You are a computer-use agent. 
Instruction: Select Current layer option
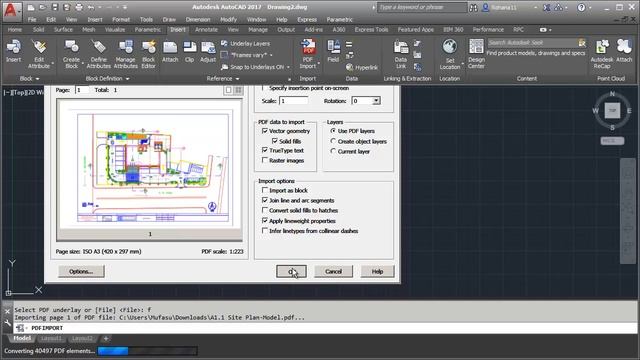[x=333, y=151]
